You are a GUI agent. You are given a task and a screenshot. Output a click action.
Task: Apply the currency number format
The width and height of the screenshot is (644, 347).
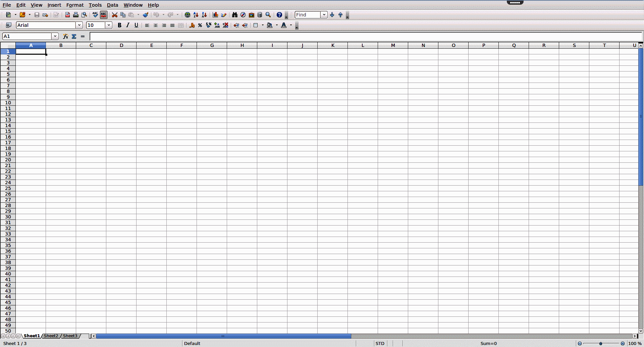[x=192, y=25]
